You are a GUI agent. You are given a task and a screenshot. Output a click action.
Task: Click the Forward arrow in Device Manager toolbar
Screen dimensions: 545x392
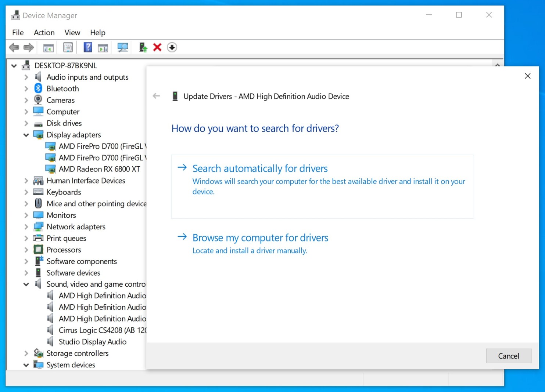pyautogui.click(x=29, y=47)
